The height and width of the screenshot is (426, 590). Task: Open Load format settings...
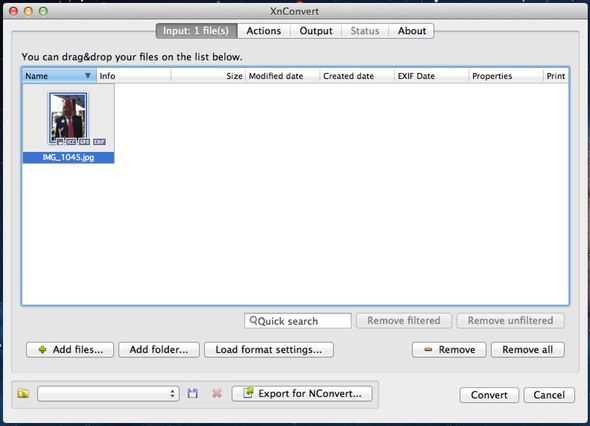pyautogui.click(x=269, y=350)
